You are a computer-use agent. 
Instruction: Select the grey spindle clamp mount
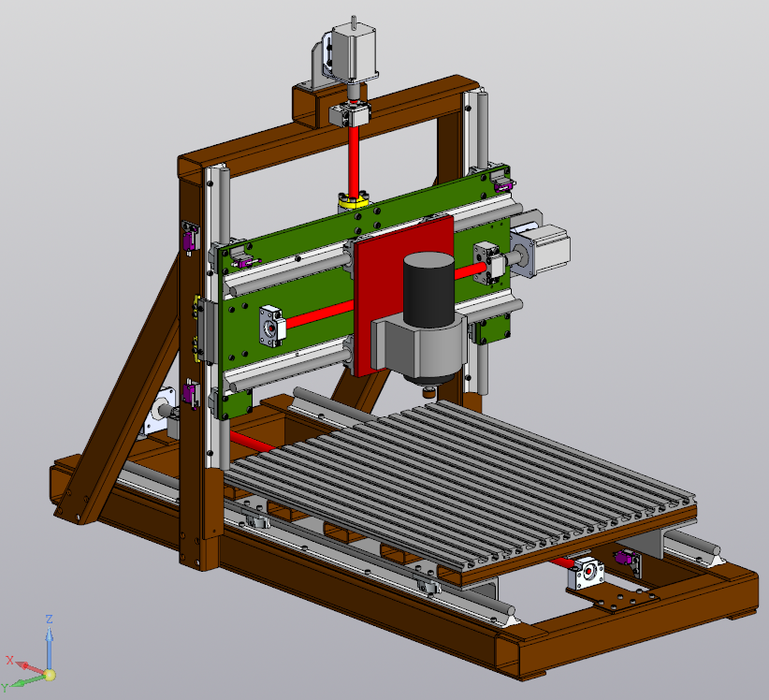coord(419,346)
